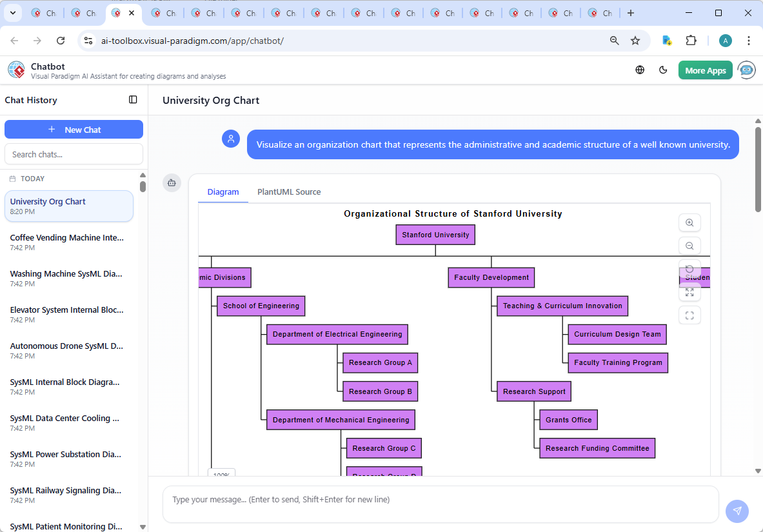
Task: Start a New Chat
Action: (x=74, y=129)
